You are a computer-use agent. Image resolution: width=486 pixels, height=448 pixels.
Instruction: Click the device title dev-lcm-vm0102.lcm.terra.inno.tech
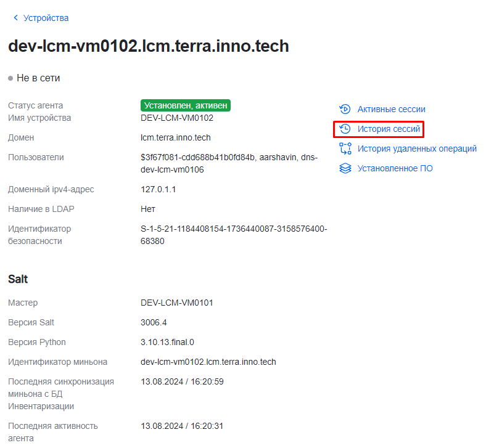(149, 46)
